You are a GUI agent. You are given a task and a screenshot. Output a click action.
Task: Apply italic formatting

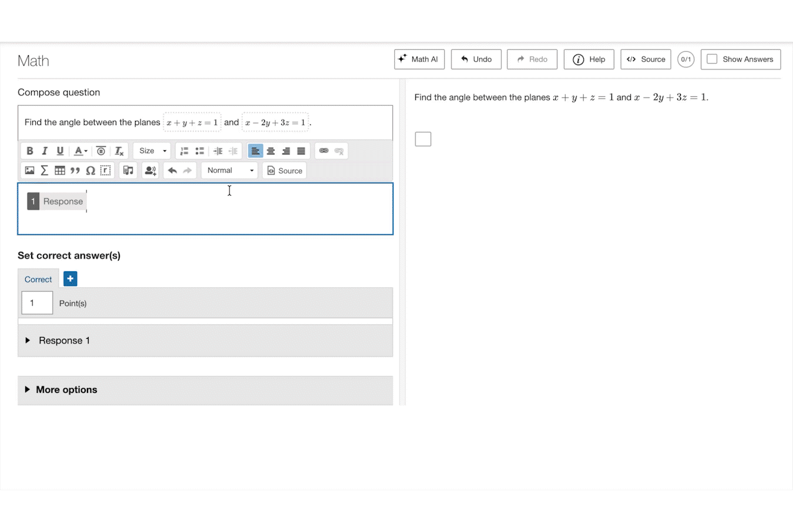tap(45, 151)
